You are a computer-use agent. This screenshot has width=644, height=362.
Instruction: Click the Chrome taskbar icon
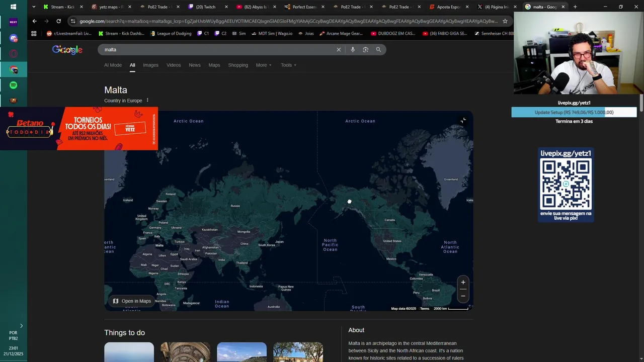click(13, 70)
